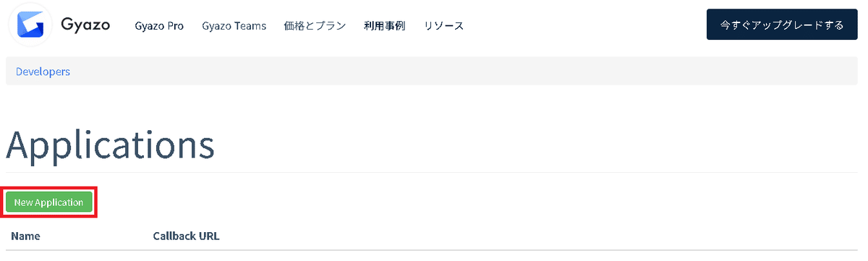
Task: Click the green New Application button
Action: coord(49,202)
